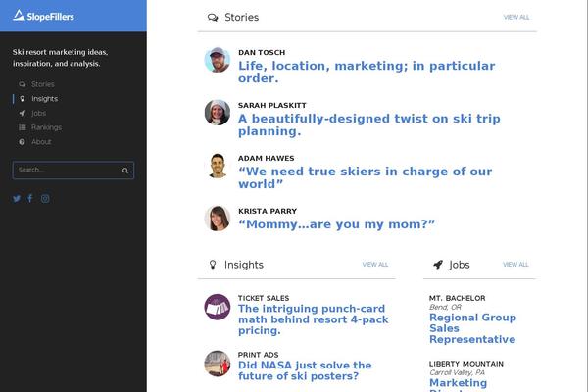Click Sarah Plaskitt's author avatar
Screen dimensions: 588x392
217,112
